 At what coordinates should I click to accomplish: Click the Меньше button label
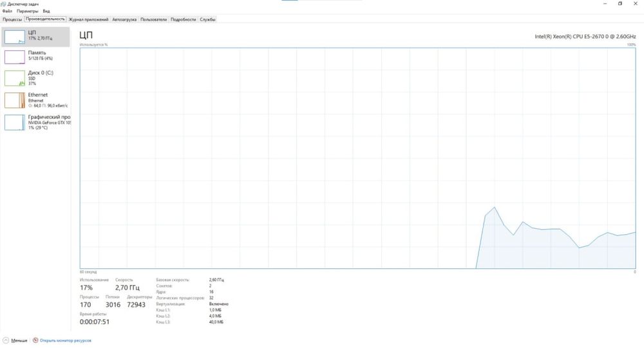(x=19, y=341)
